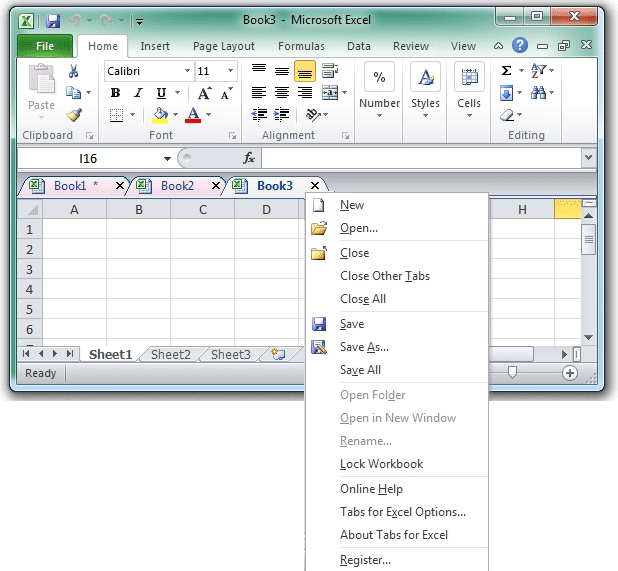Click the Save icon in Quick Access Toolbar
The image size is (618, 571).
coord(53,20)
